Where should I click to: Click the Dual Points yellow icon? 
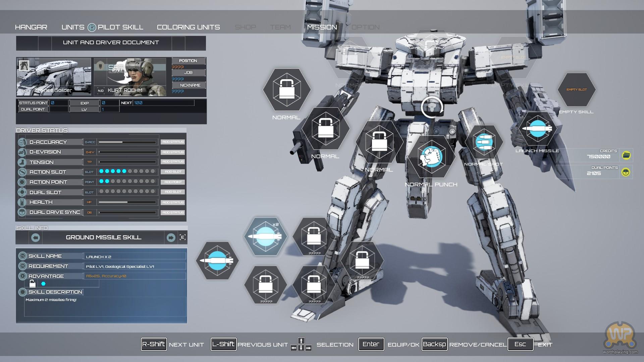[x=626, y=172]
